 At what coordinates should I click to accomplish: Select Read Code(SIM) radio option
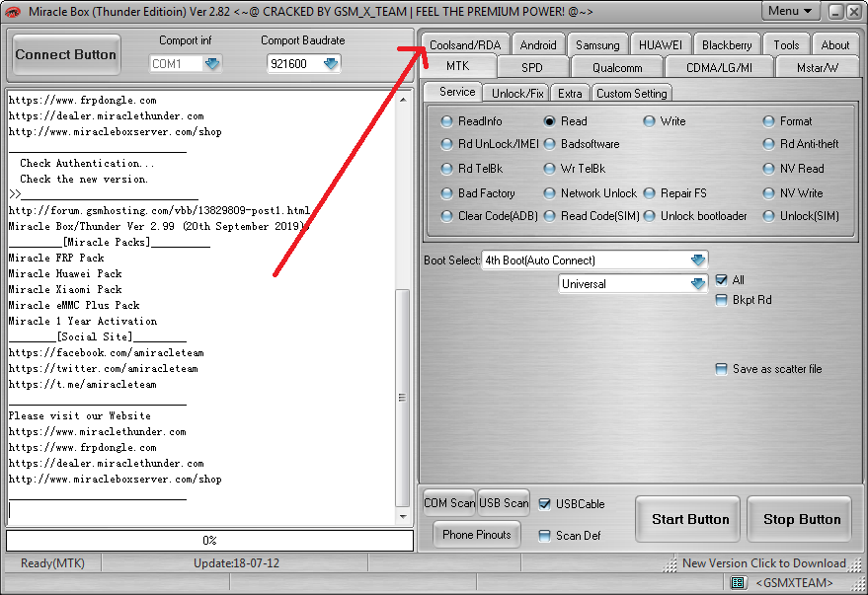tap(549, 216)
